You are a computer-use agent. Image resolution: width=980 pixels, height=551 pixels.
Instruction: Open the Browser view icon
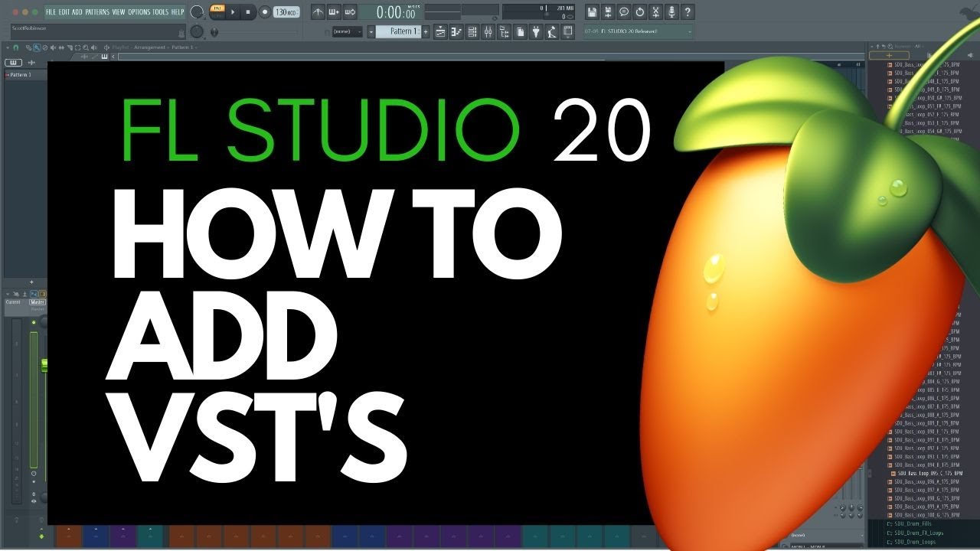(505, 31)
